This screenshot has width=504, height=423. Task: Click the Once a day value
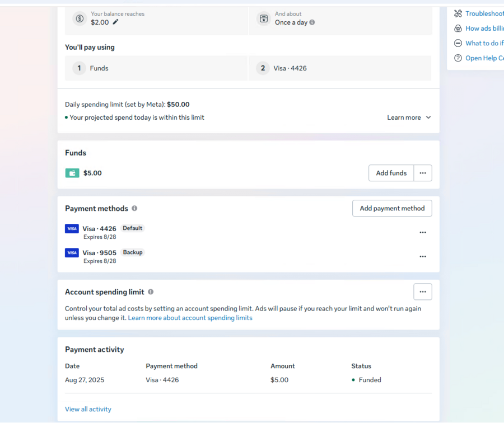point(291,22)
